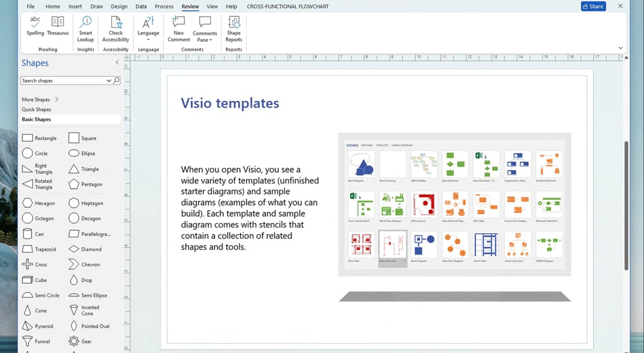Screen dimensions: 644x353
Task: Expand More Shapes submenu
Action: (40, 100)
